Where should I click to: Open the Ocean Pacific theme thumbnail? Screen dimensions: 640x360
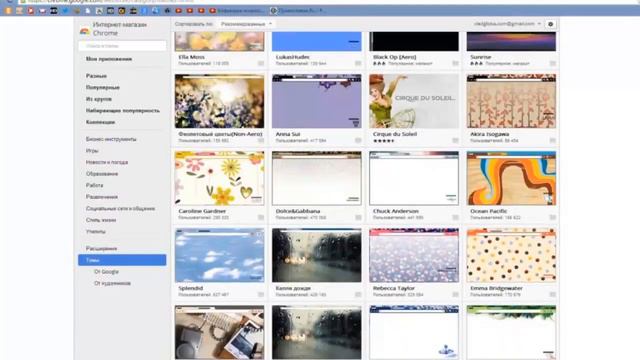511,178
